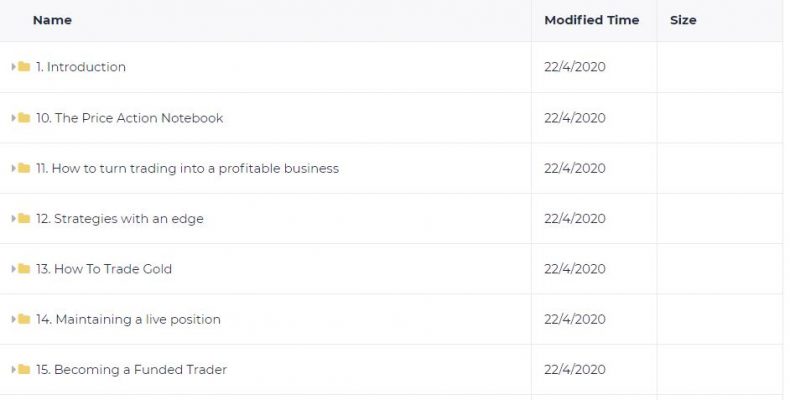
Task: Expand the 13. How To Trade Gold arrow
Action: (14, 269)
